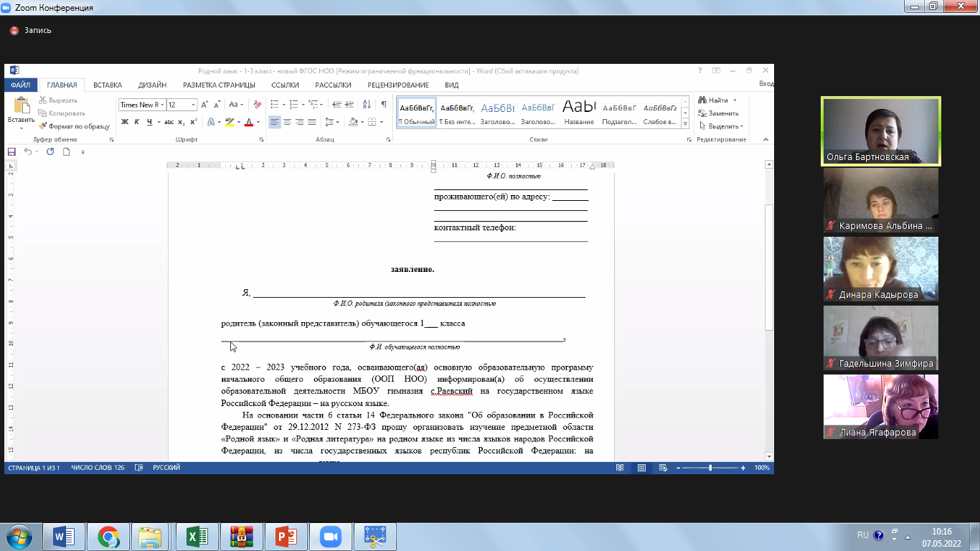Click the sort А-Я icon

[x=367, y=105]
